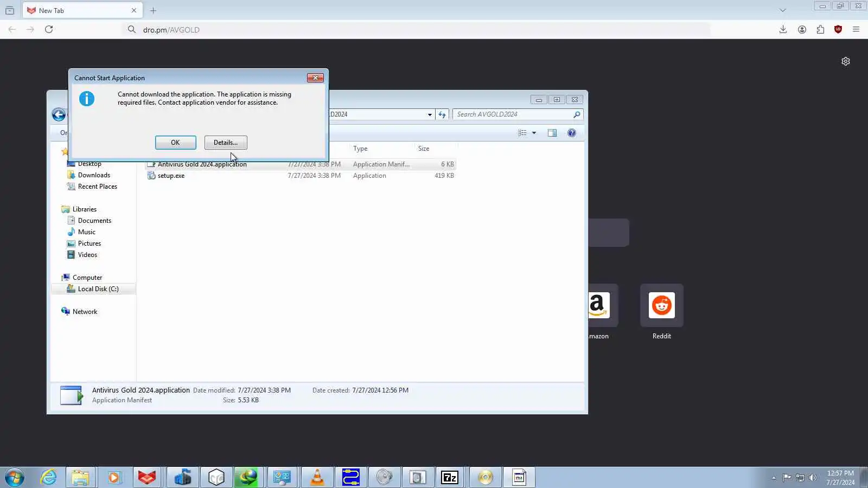This screenshot has height=488, width=868.
Task: Open the browser account icon
Action: [802, 29]
